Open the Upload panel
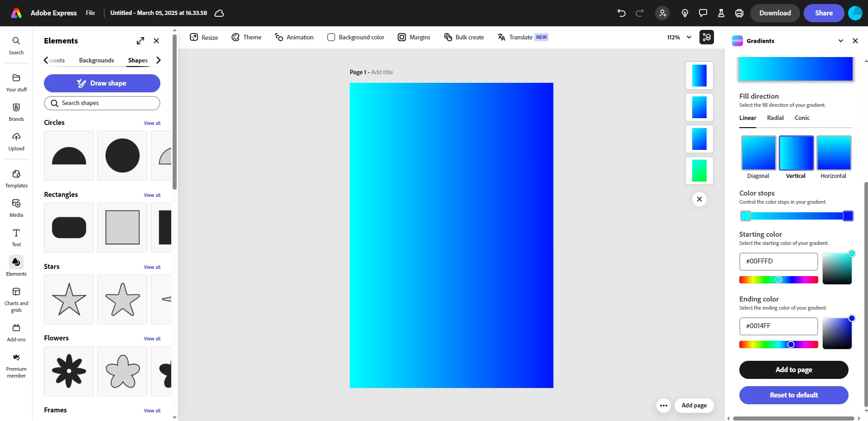This screenshot has width=868, height=421. coord(16,142)
